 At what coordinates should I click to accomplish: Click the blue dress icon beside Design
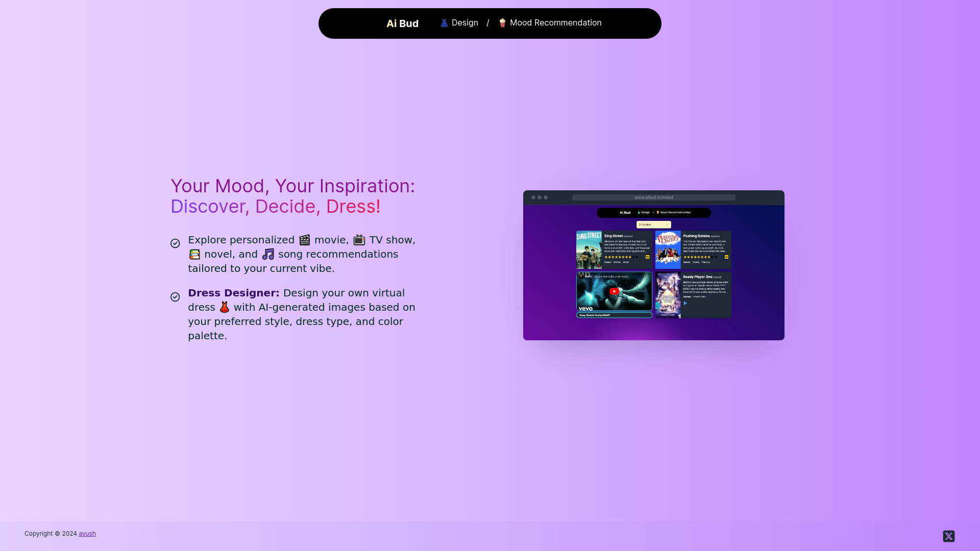[444, 23]
